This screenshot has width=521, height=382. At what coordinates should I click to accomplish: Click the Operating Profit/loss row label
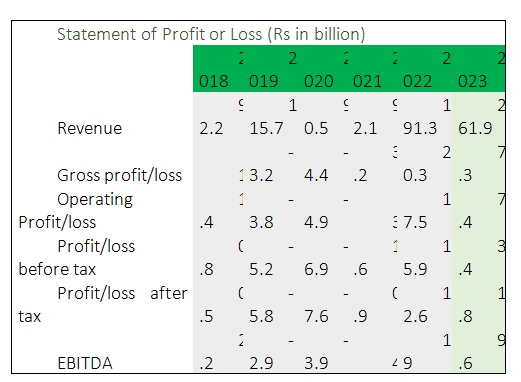coord(75,211)
